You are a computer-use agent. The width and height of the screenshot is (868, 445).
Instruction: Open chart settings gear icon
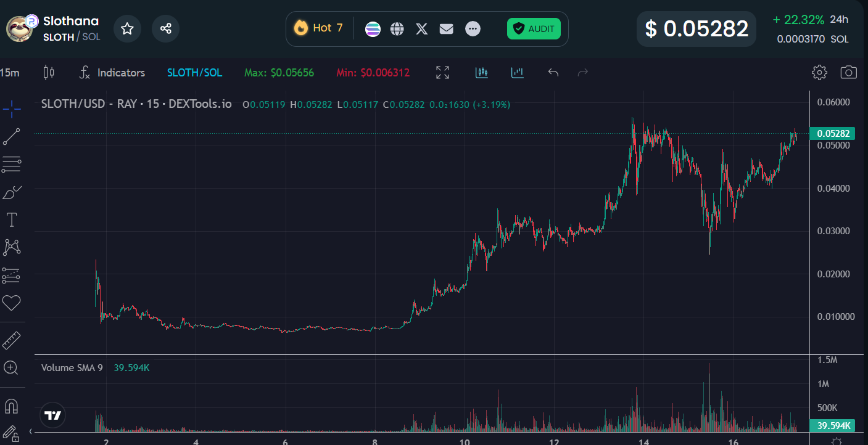(819, 73)
